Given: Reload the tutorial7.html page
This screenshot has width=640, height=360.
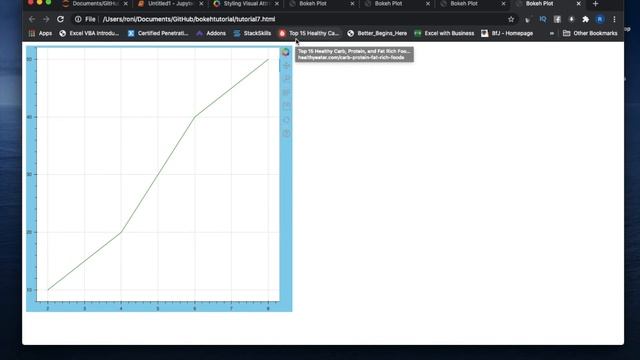Looking at the screenshot, I should [60, 19].
